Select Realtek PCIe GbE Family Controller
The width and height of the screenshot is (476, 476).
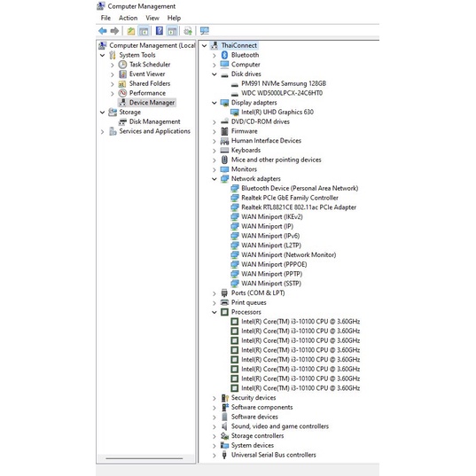pyautogui.click(x=290, y=198)
